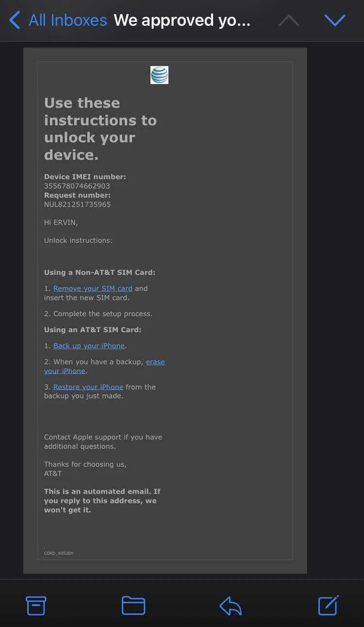Tap the request number NUL821251735965

tap(77, 204)
